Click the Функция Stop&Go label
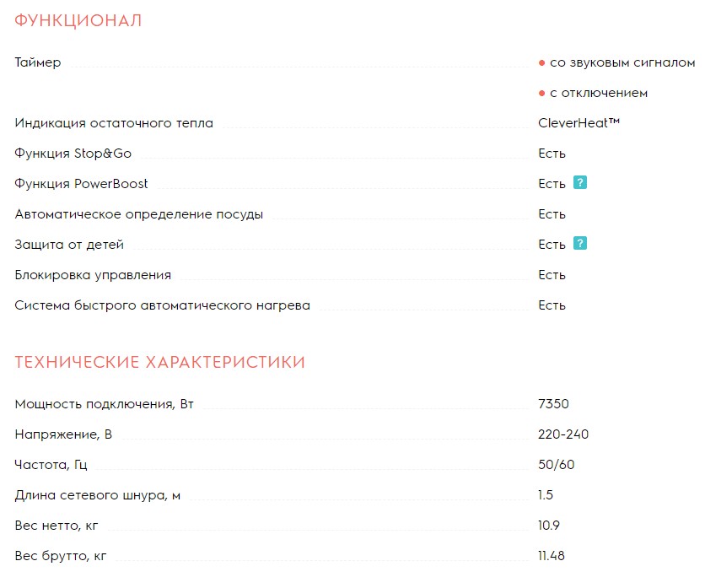705x588 pixels. coord(73,154)
